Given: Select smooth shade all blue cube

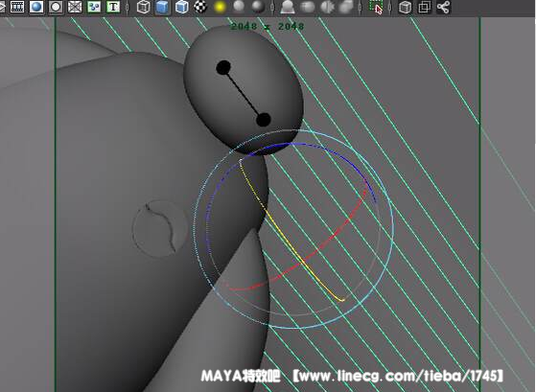Looking at the screenshot, I should [x=162, y=7].
